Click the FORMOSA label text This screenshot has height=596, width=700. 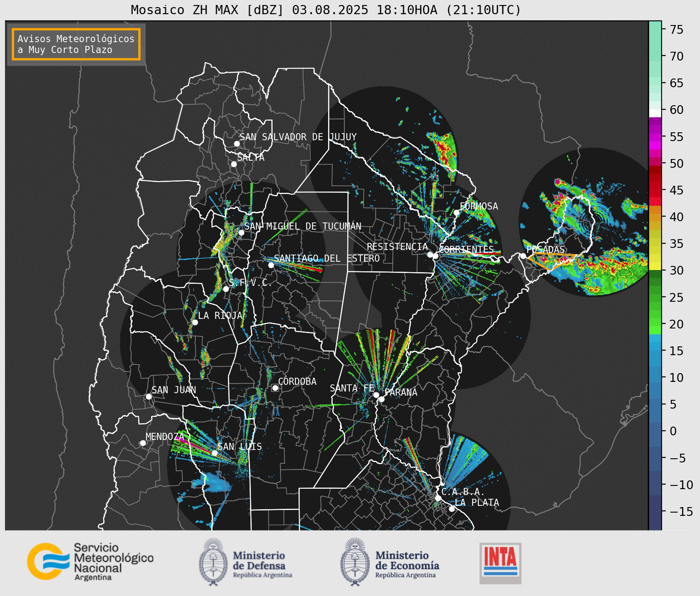point(479,206)
